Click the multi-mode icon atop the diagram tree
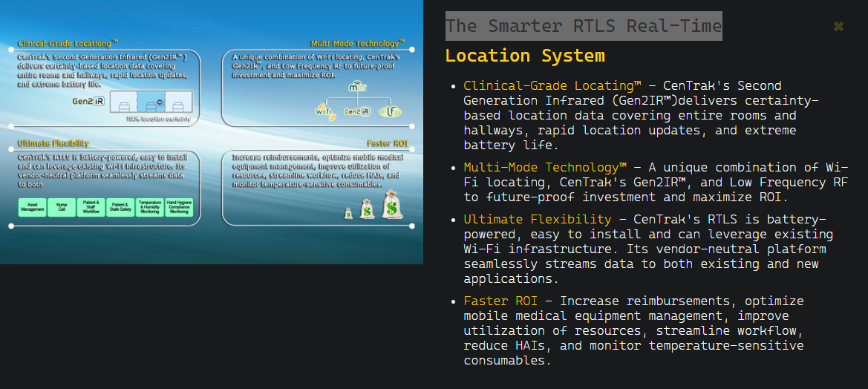Image resolution: width=868 pixels, height=389 pixels. (x=358, y=88)
